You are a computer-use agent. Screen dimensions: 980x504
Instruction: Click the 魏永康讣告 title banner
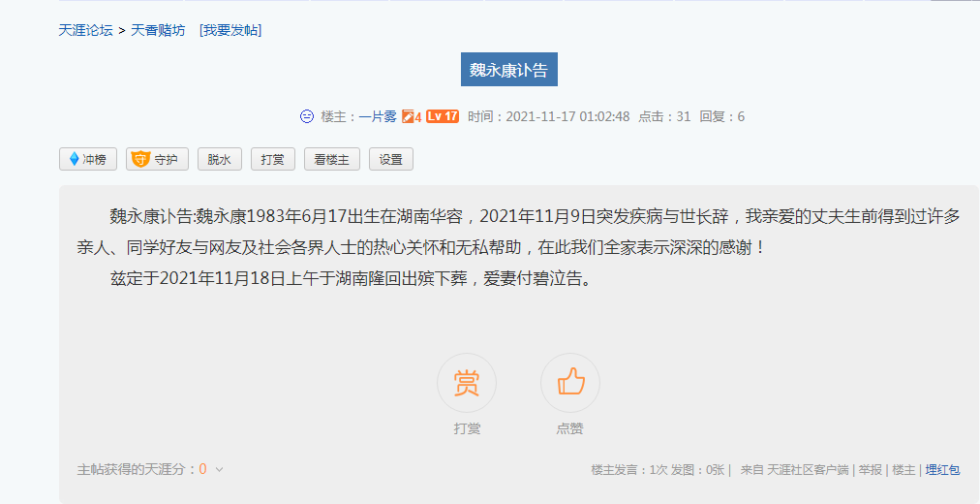(508, 70)
